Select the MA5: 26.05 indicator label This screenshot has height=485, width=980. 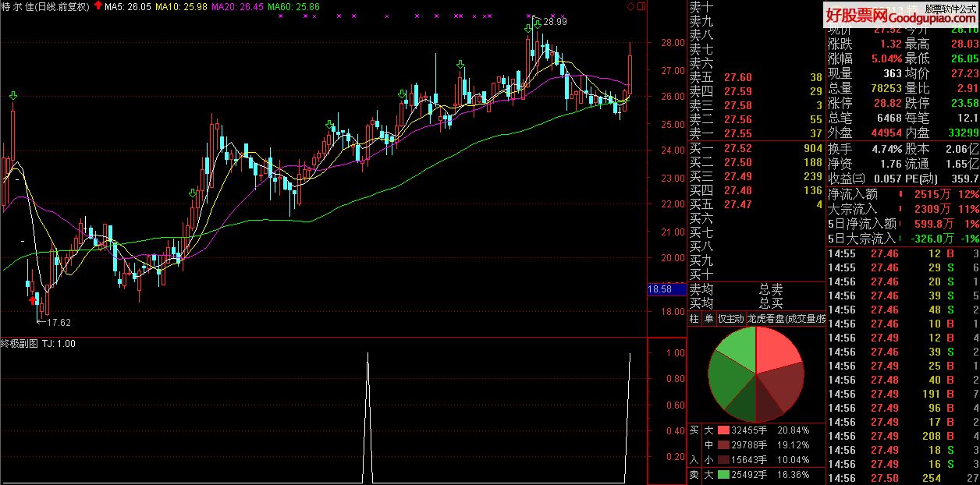(x=127, y=6)
